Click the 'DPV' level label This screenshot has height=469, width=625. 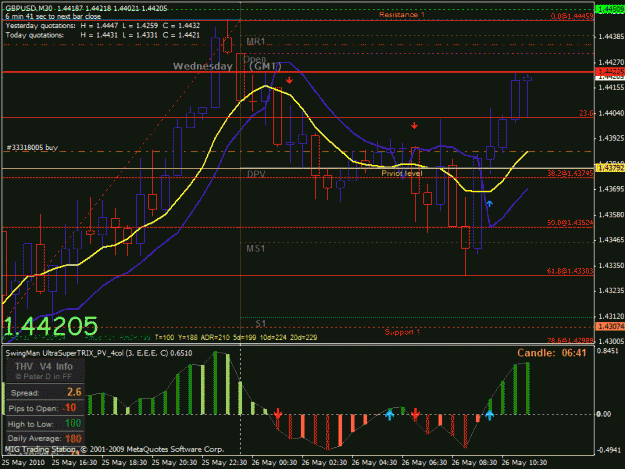click(256, 174)
